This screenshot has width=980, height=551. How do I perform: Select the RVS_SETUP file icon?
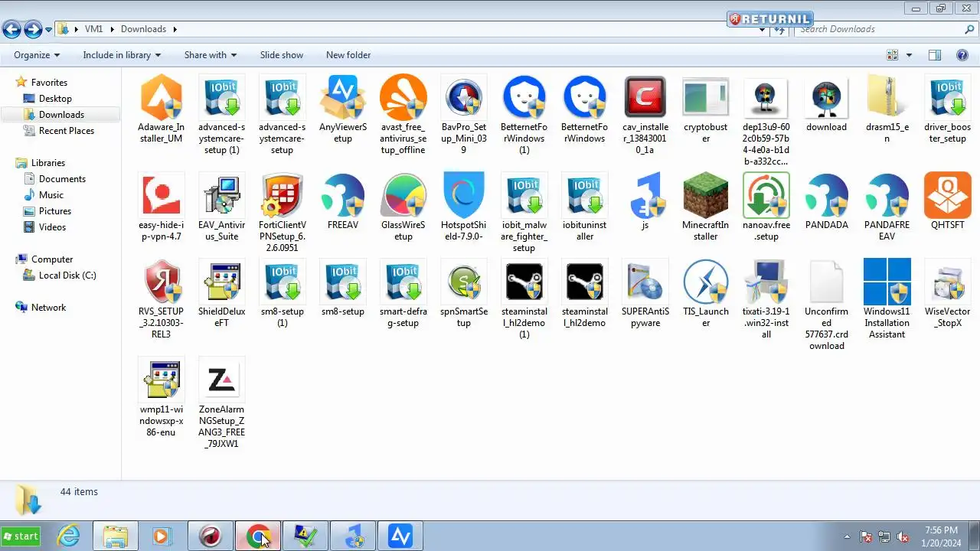(161, 282)
